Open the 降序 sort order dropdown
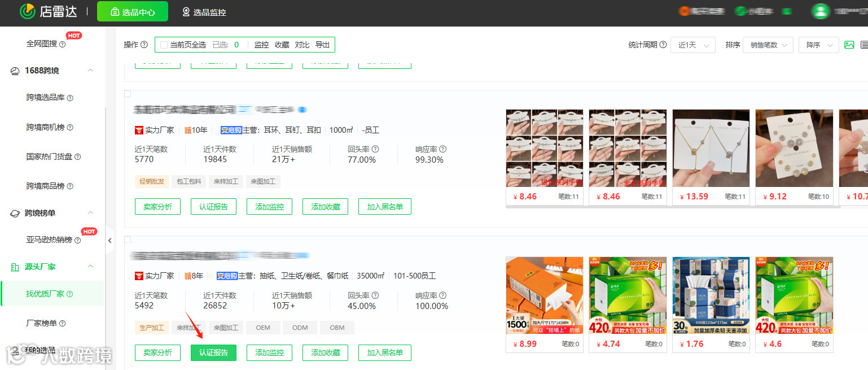 818,45
